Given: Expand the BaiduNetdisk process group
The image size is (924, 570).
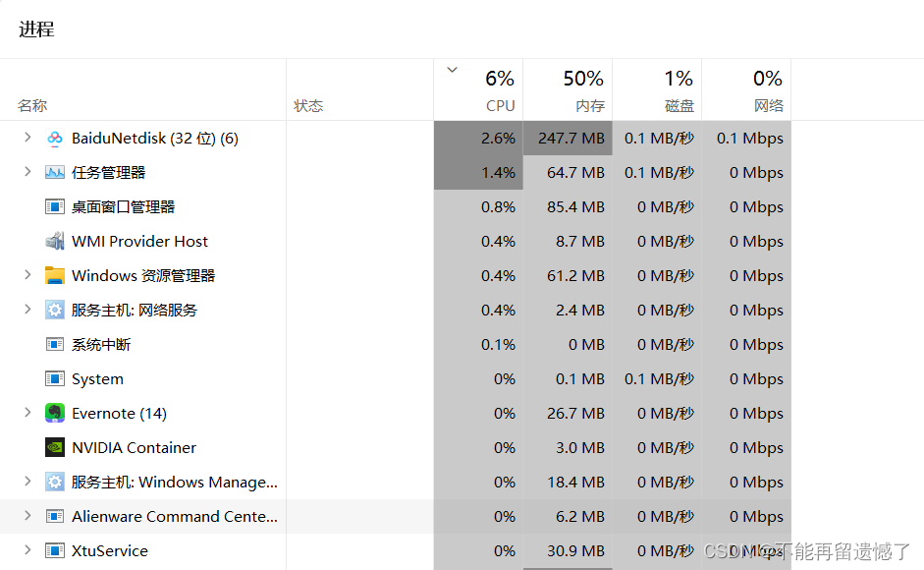Looking at the screenshot, I should click(27, 138).
